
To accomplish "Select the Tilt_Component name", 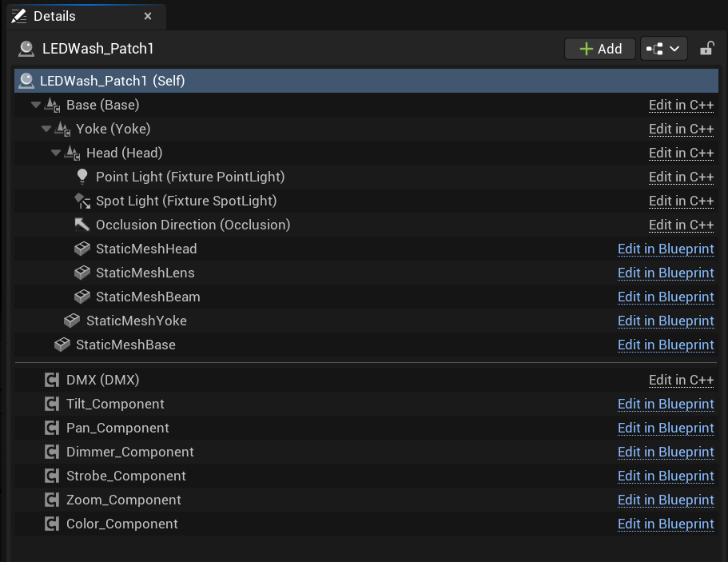I will tap(115, 404).
